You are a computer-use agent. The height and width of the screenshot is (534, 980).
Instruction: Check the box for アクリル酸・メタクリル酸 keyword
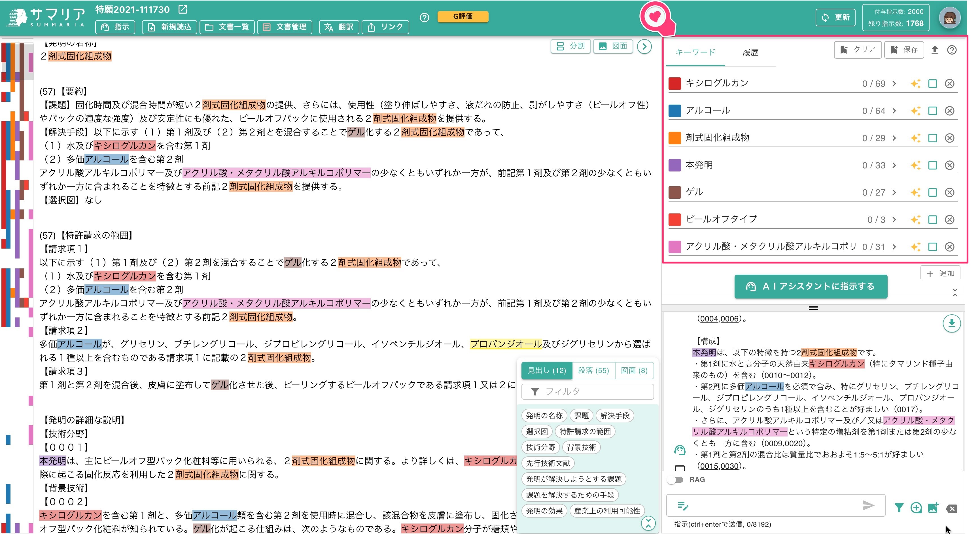[932, 247]
